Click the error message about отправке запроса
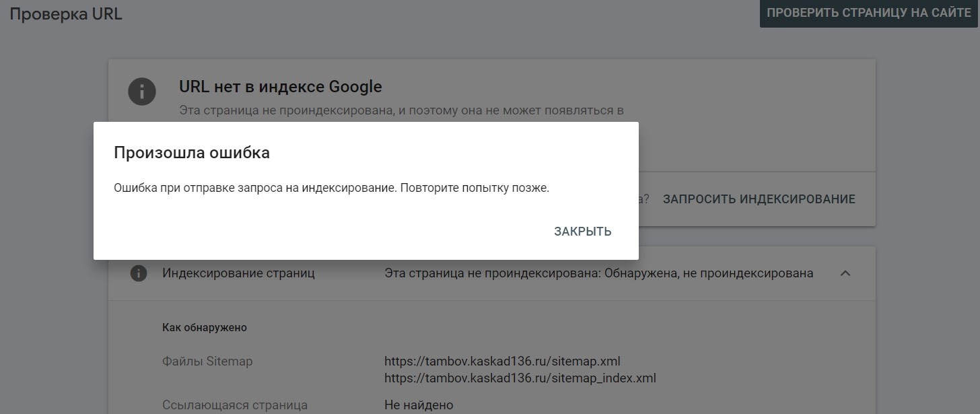Image resolution: width=980 pixels, height=414 pixels. (332, 188)
